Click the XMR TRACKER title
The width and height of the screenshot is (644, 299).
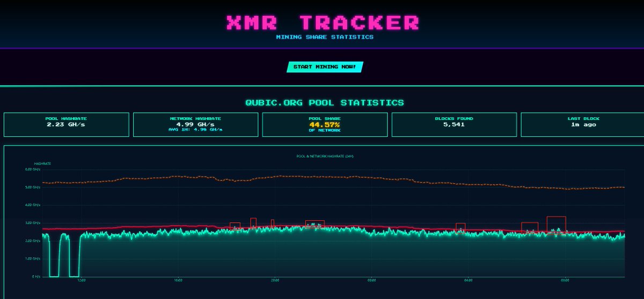(323, 22)
